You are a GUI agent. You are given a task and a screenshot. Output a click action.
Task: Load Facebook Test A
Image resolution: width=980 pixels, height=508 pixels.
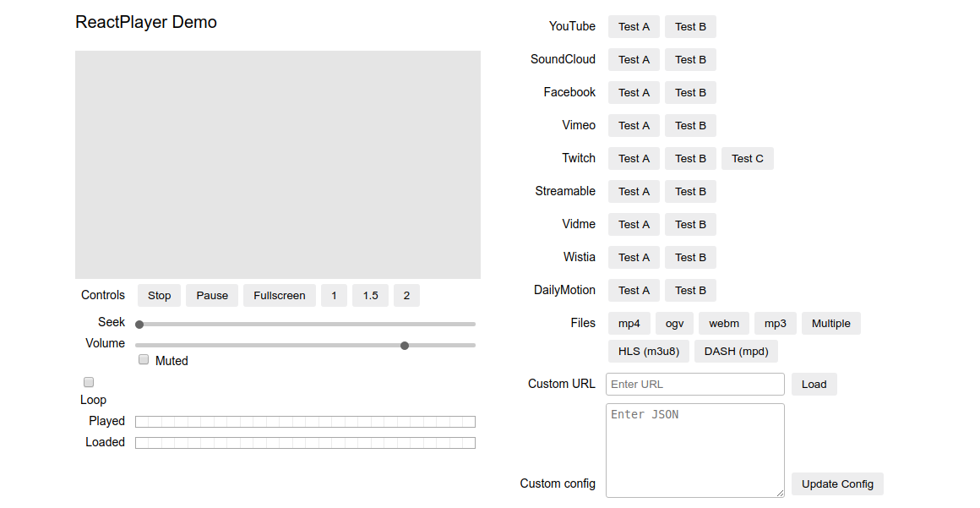(634, 93)
